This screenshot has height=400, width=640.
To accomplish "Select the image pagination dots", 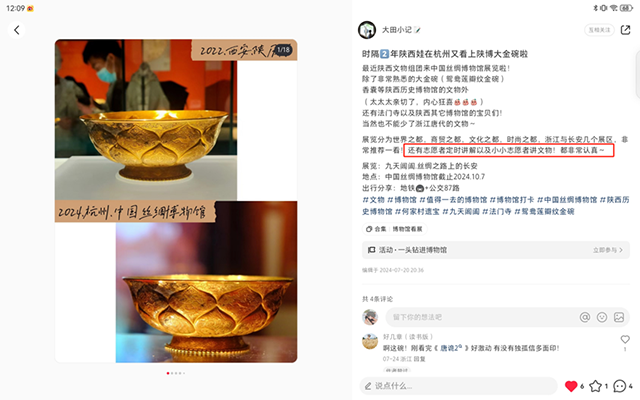I will click(x=176, y=373).
